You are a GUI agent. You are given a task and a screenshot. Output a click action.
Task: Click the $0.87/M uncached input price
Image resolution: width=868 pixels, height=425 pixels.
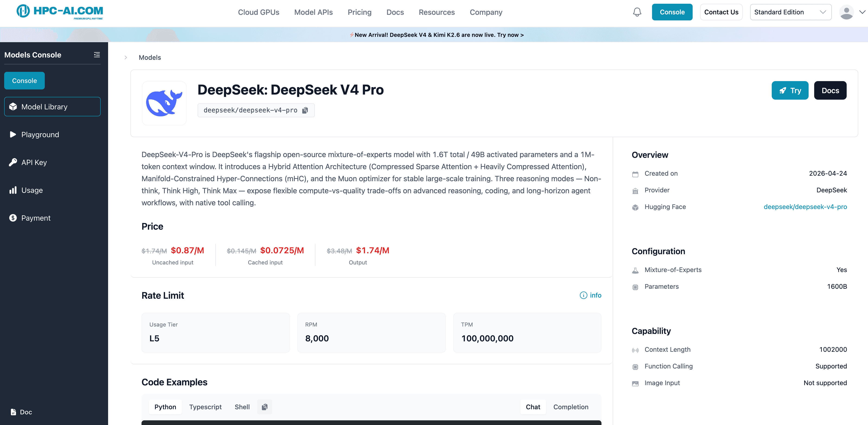tap(187, 250)
